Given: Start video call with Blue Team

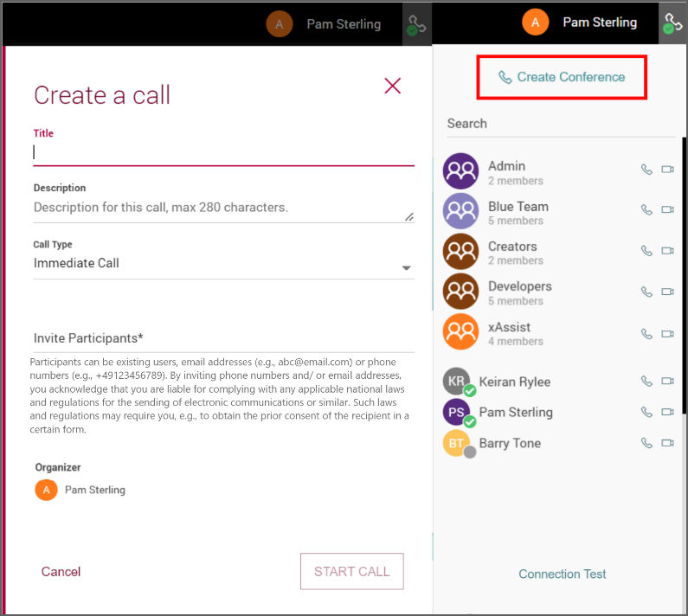Looking at the screenshot, I should point(667,209).
